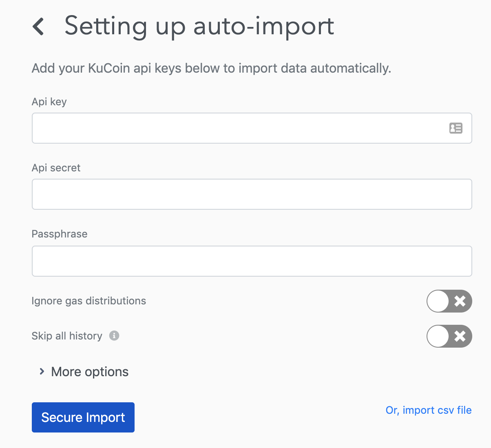The image size is (491, 448).
Task: Turn on the Skip all history switch
Action: tap(449, 336)
